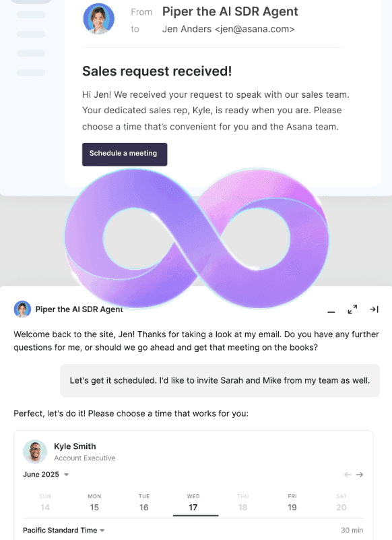This screenshot has width=392, height=540.
Task: Click the Kyle Smith name label
Action: tap(75, 446)
